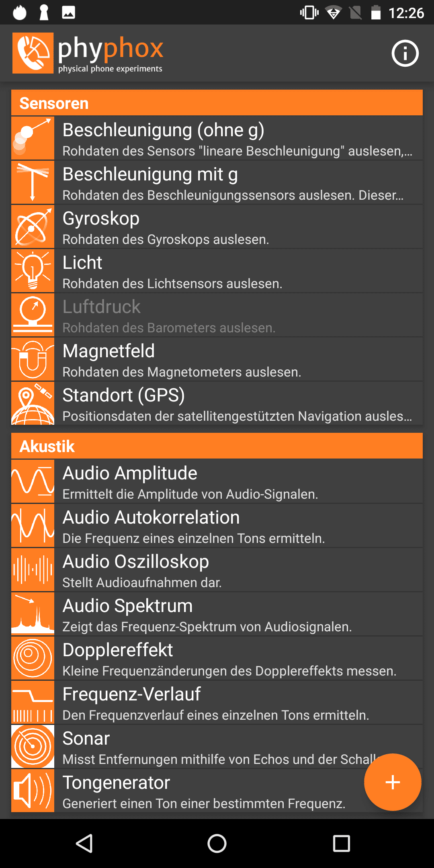The width and height of the screenshot is (434, 868).
Task: Tap the Android home navigation button
Action: coord(217,843)
